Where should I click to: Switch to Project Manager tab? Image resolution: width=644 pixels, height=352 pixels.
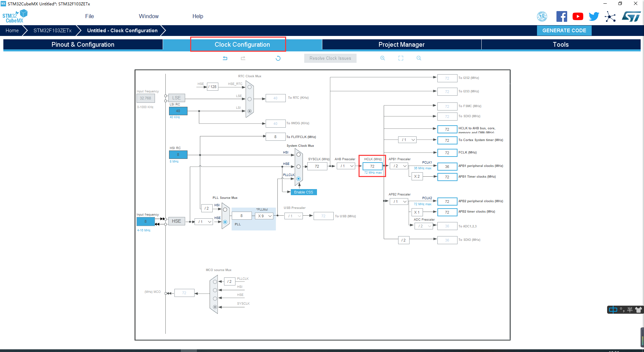point(401,45)
